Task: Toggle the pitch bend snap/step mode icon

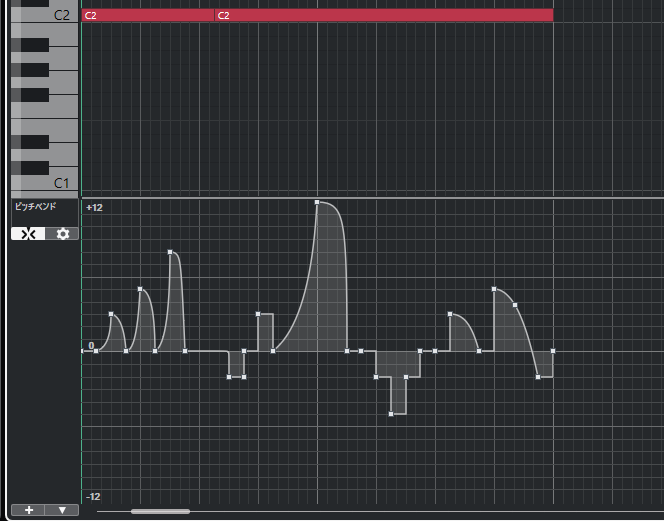Action: 28,234
